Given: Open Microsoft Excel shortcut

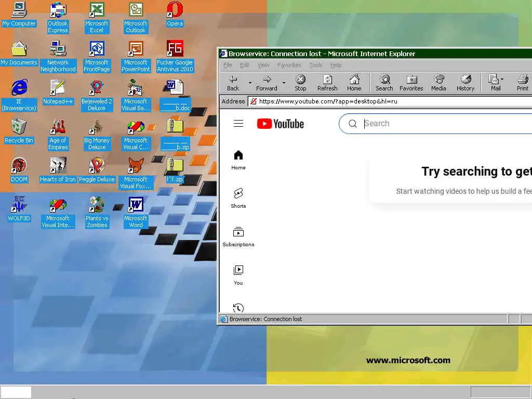Looking at the screenshot, I should [x=97, y=18].
